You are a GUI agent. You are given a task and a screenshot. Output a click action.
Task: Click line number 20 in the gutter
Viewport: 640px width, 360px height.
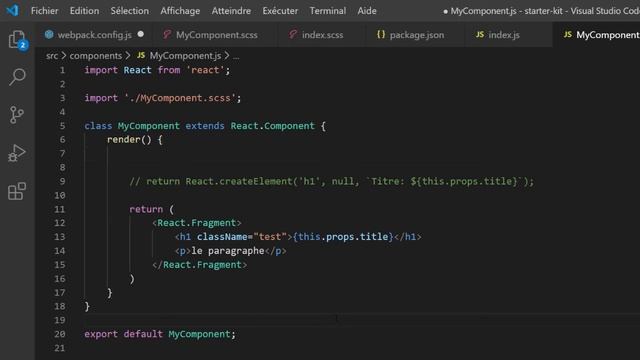tap(60, 334)
